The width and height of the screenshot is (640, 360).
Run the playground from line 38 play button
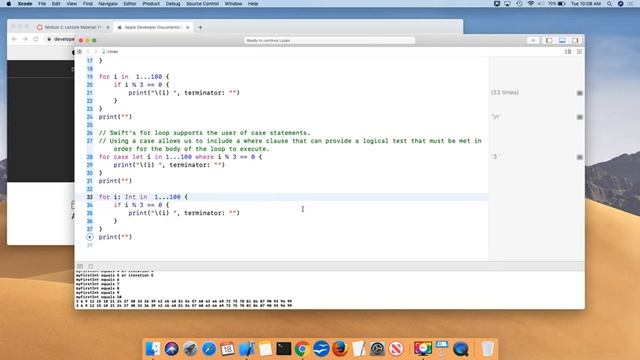[90, 237]
